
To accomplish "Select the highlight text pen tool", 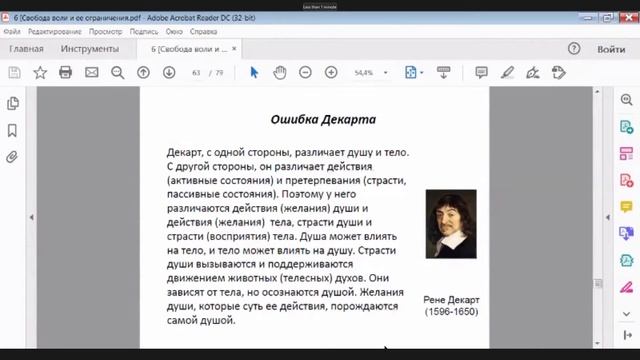I will coord(507,73).
